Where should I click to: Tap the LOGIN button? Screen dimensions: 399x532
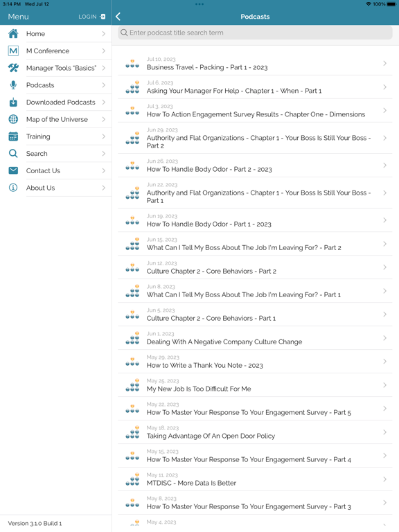click(92, 17)
